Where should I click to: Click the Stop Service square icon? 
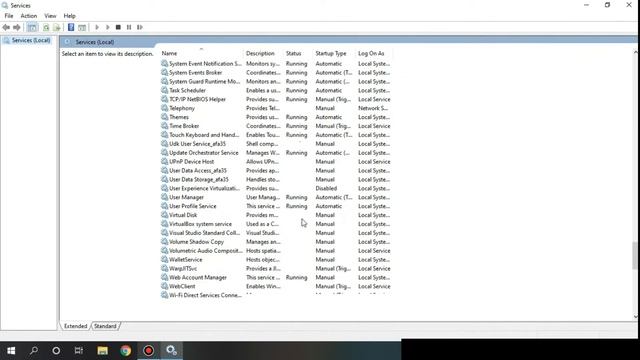118,27
